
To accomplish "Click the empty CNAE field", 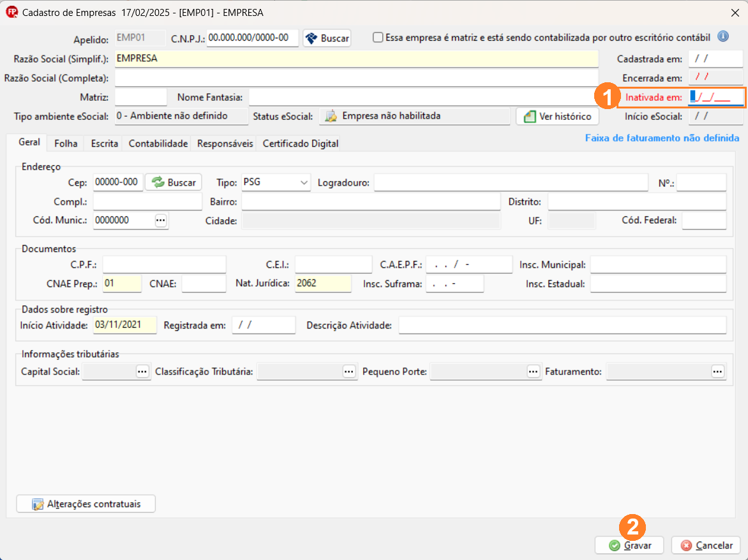I will tap(204, 284).
